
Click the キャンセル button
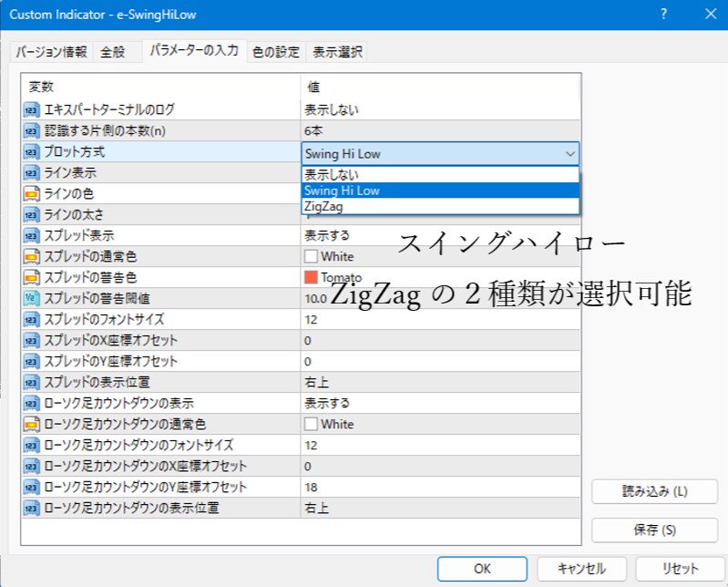[x=581, y=569]
